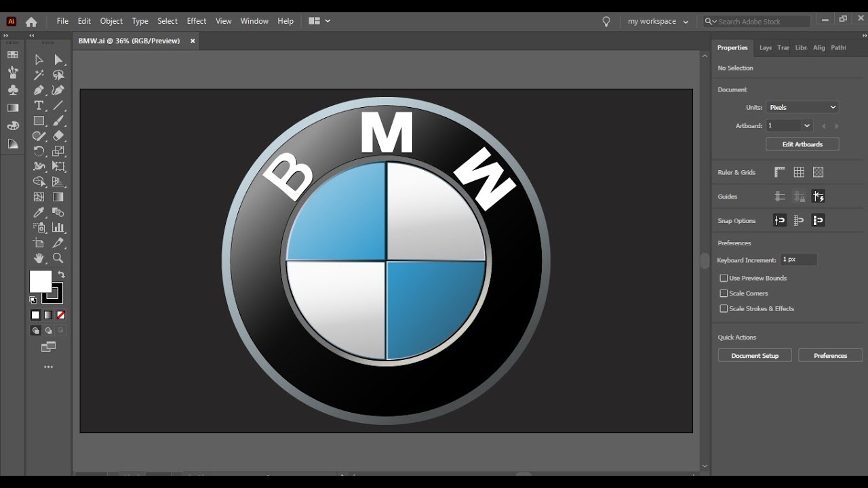
Task: Enable Use Preview Bounds checkbox
Action: (724, 278)
